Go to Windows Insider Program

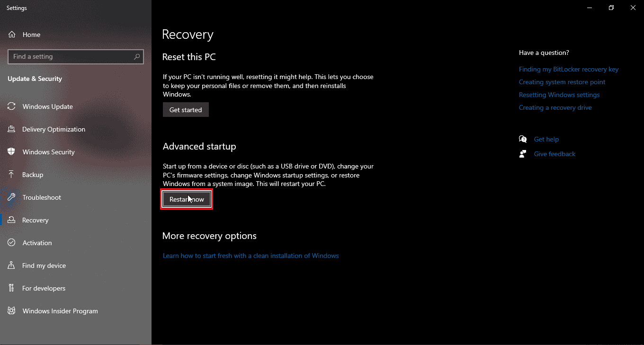[x=76, y=311]
